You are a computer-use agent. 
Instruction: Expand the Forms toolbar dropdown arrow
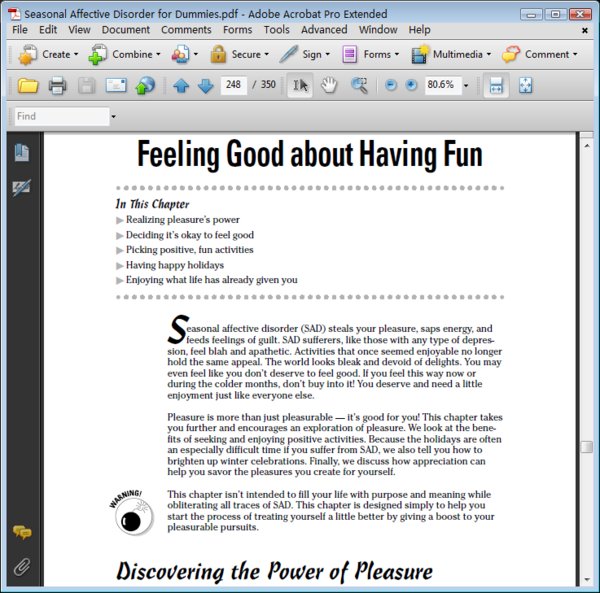[396, 54]
